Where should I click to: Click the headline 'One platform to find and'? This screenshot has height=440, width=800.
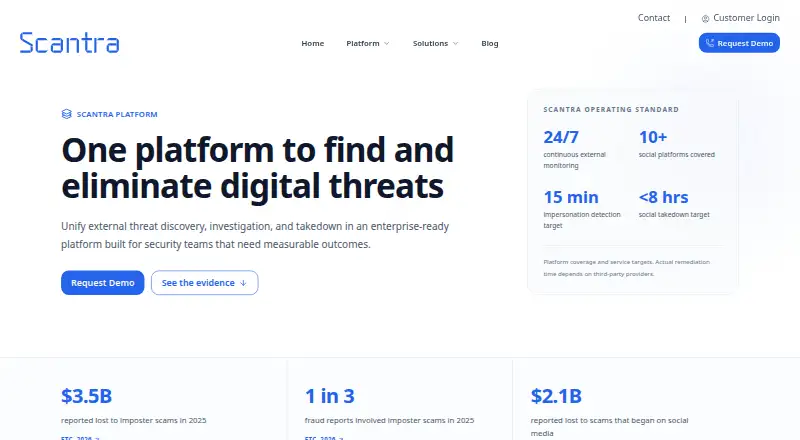(258, 150)
